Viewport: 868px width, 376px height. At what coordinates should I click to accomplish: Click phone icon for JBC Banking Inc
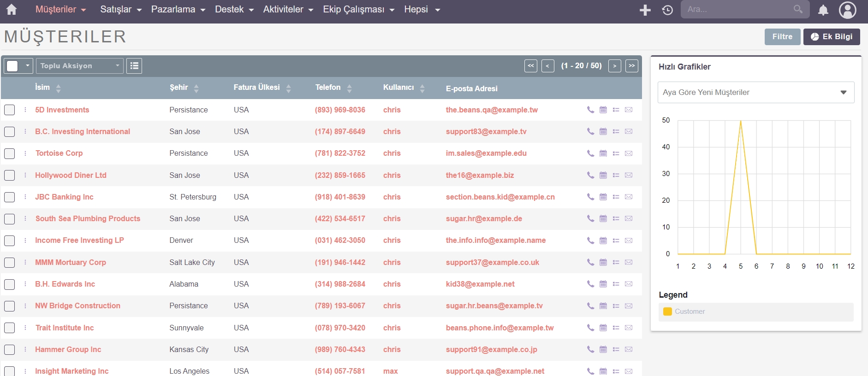click(x=590, y=197)
